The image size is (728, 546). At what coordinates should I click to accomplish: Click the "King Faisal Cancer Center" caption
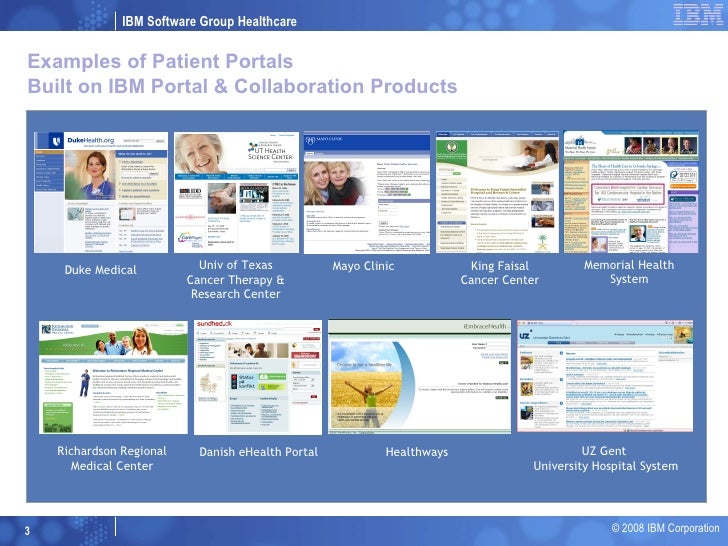click(x=500, y=273)
